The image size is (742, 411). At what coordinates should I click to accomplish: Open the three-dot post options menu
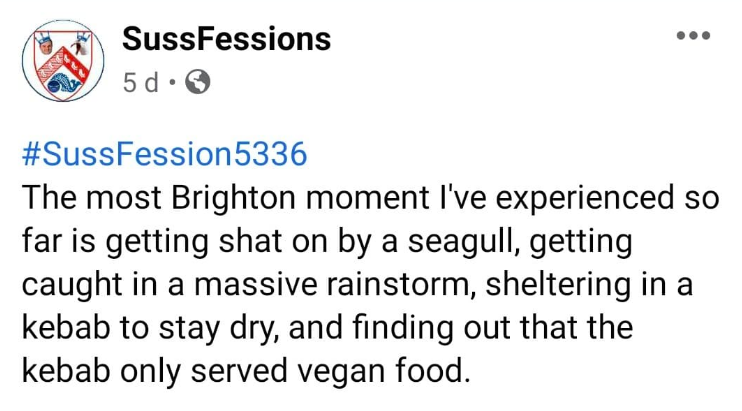click(693, 35)
